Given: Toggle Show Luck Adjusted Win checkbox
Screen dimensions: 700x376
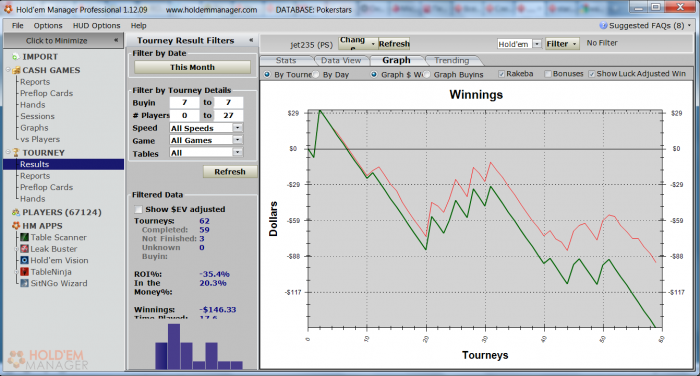Looking at the screenshot, I should pos(592,74).
